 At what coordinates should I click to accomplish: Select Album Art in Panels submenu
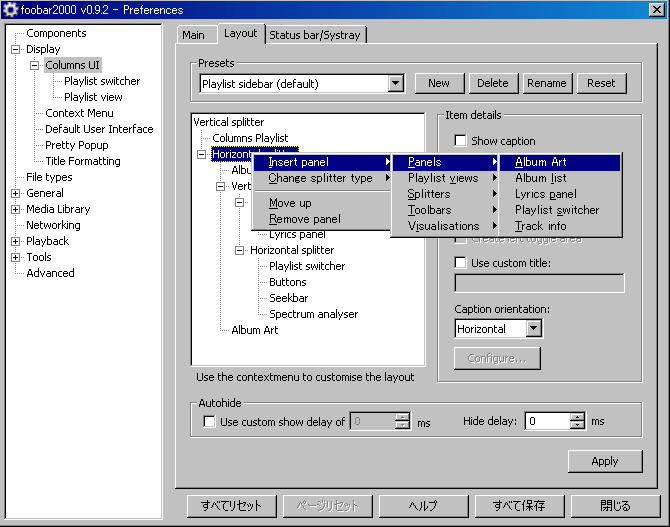click(x=540, y=162)
